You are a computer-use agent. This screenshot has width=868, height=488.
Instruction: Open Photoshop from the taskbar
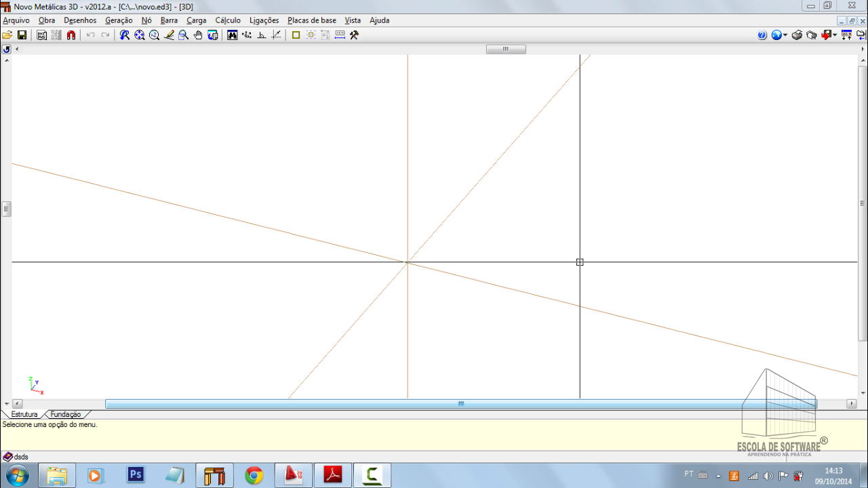[136, 475]
